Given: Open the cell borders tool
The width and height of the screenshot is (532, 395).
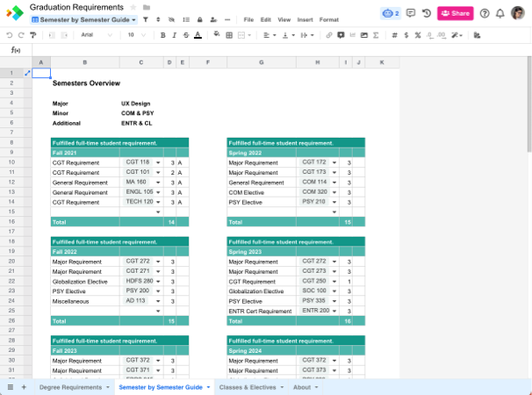Looking at the screenshot, I should [x=229, y=35].
